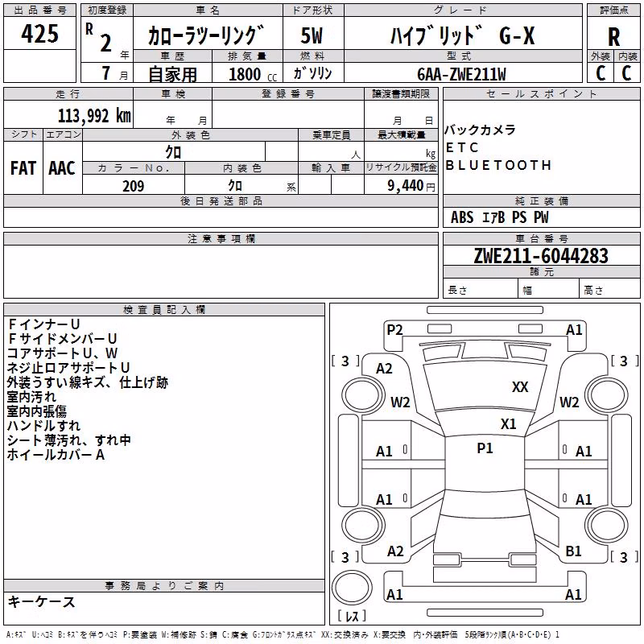The image size is (644, 644).
Task: Click the C grade under 外装
Action: tap(601, 72)
